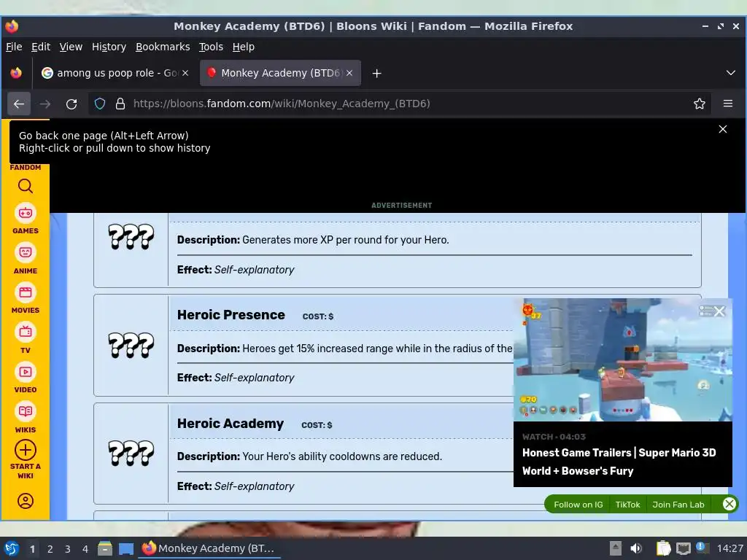The height and width of the screenshot is (560, 747).
Task: Click the Fandom search magnifier icon
Action: click(x=26, y=186)
